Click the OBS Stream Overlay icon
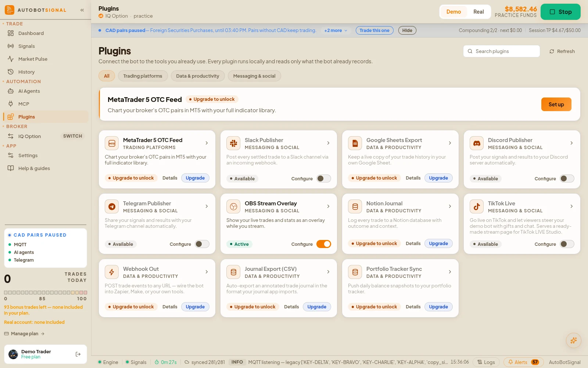 point(233,206)
